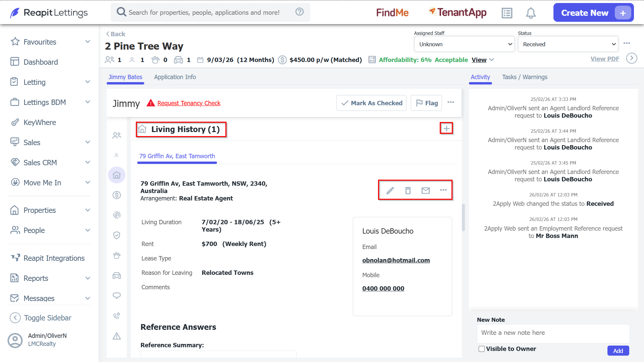This screenshot has height=362, width=644.
Task: Delete the Griffin Av living history entry
Action: [408, 190]
